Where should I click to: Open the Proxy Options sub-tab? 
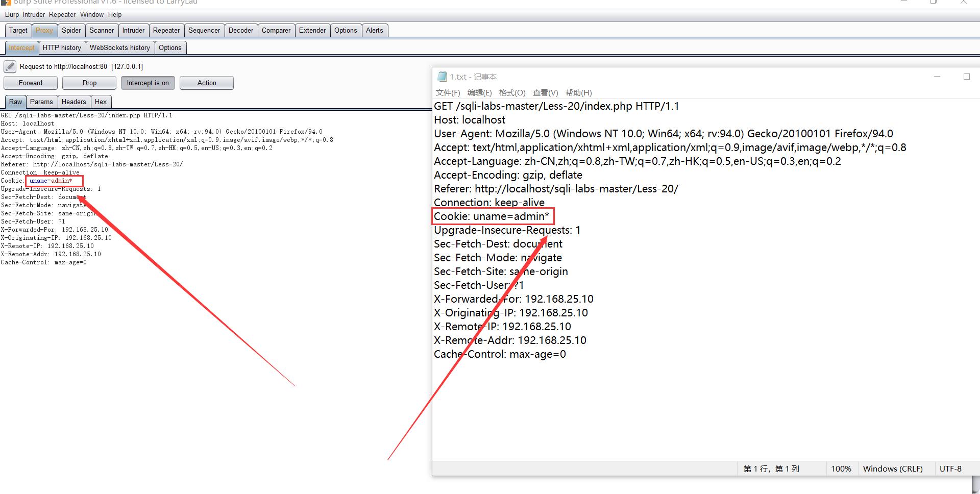(x=170, y=48)
